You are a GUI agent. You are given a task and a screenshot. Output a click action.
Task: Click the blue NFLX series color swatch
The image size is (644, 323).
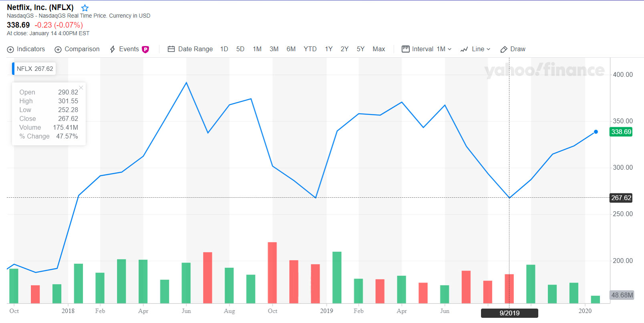pyautogui.click(x=13, y=69)
